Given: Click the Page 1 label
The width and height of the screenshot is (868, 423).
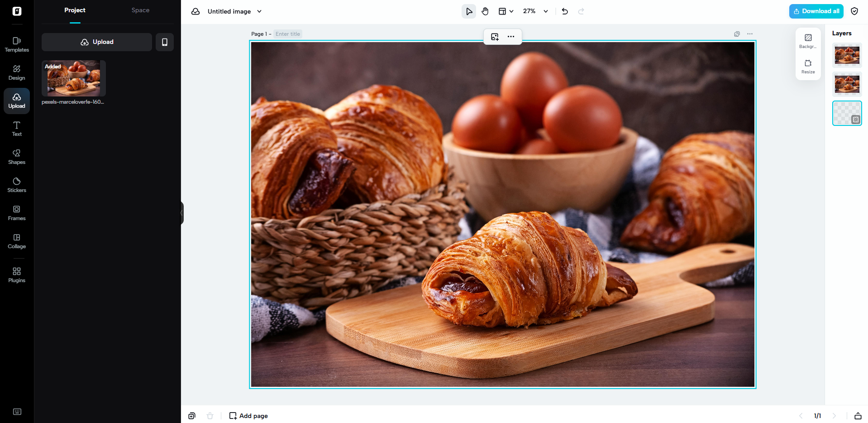Looking at the screenshot, I should coord(259,34).
